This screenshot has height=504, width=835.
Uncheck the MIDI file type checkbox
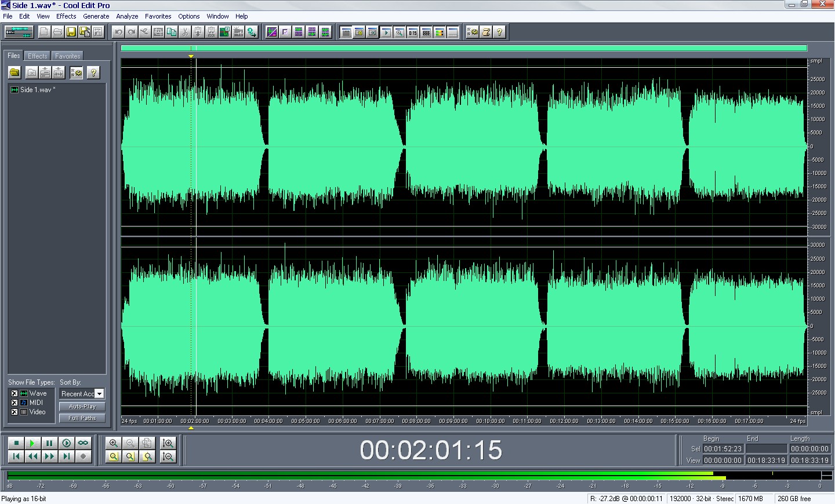pyautogui.click(x=14, y=403)
